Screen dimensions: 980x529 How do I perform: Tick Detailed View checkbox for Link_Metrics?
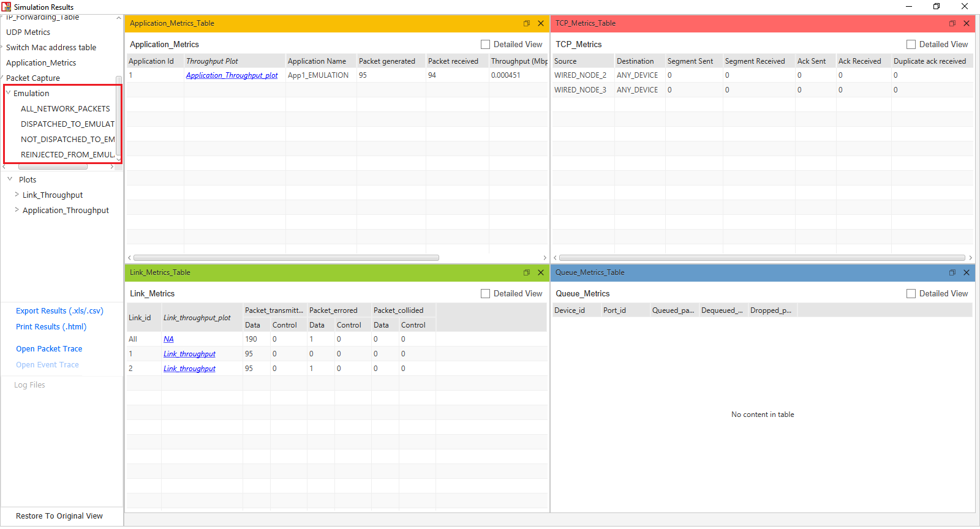tap(486, 294)
